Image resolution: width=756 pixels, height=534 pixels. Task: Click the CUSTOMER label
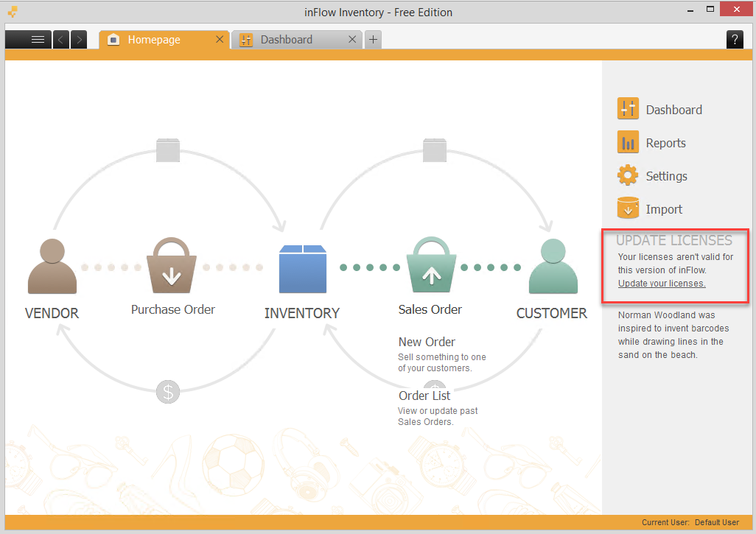(552, 313)
